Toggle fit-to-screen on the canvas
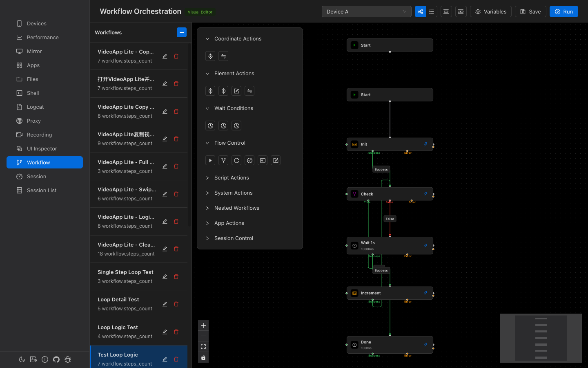 (x=203, y=346)
